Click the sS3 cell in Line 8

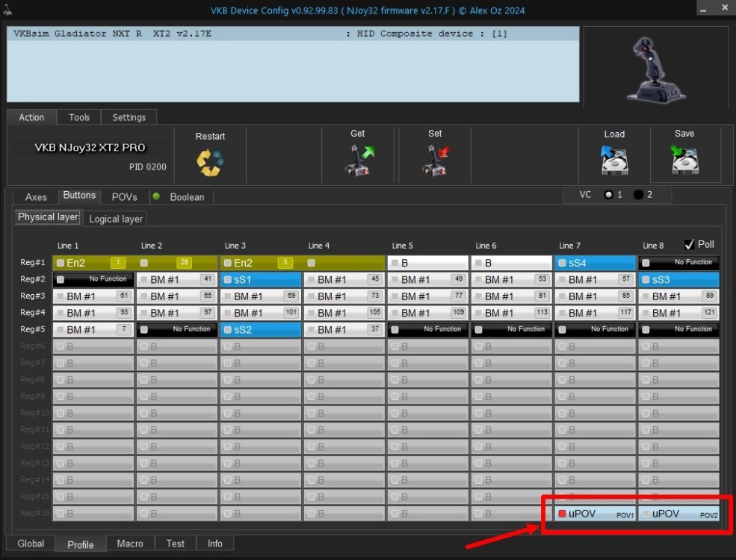(678, 279)
